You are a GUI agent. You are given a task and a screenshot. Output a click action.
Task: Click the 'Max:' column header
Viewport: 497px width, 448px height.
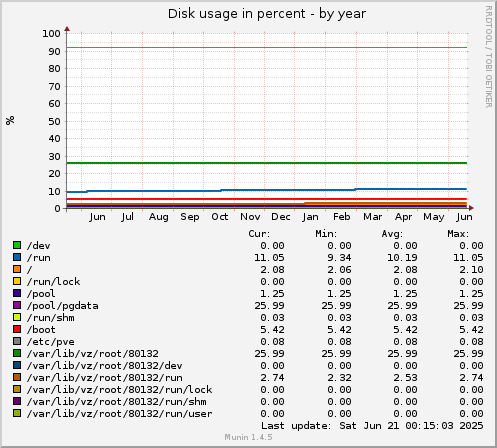pos(458,234)
